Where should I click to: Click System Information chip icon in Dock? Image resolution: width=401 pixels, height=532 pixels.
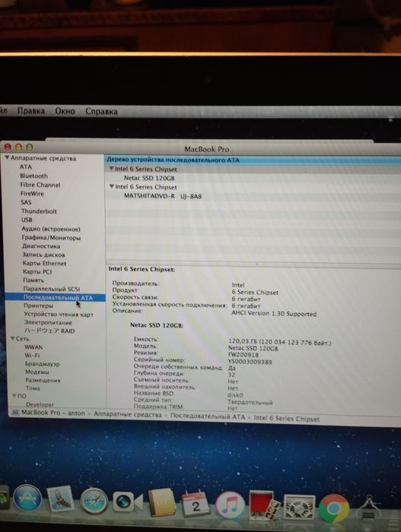click(369, 509)
